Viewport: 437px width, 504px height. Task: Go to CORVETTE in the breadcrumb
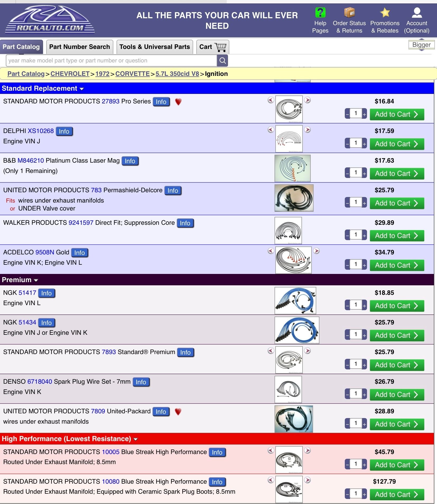[x=132, y=74]
